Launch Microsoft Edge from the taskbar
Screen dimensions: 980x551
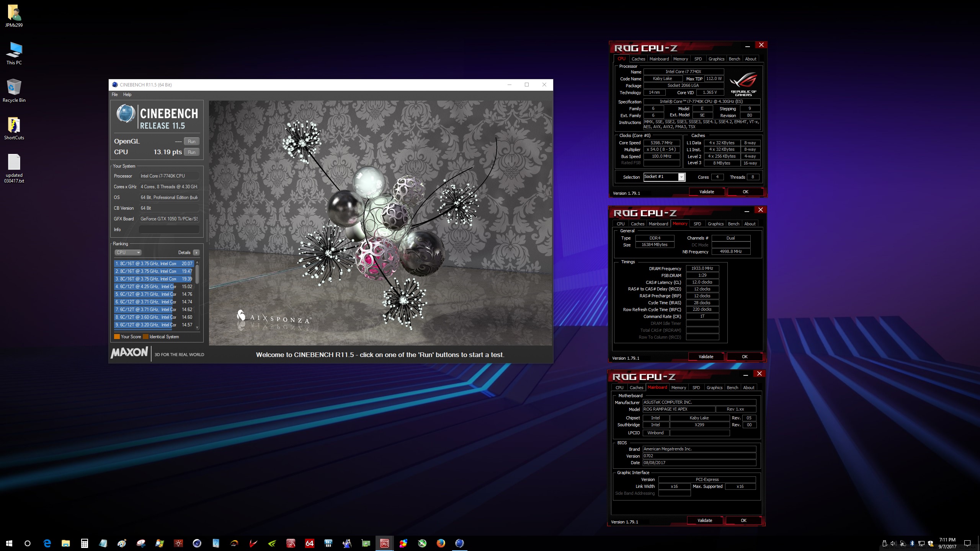(x=47, y=543)
